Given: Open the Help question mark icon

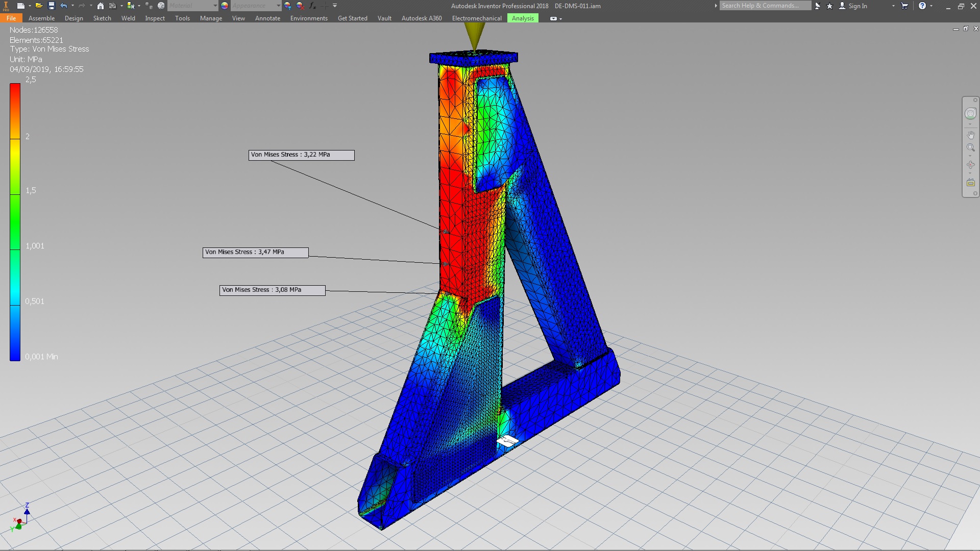Looking at the screenshot, I should [922, 6].
